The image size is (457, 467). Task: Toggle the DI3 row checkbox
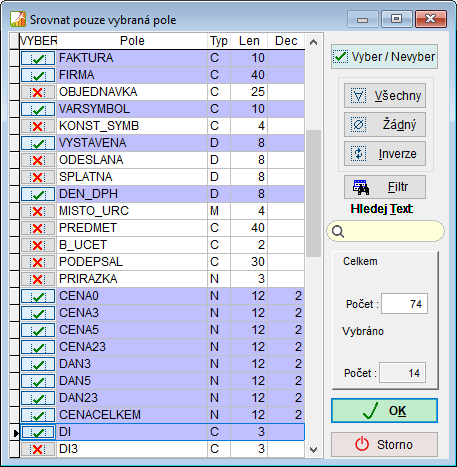(38, 449)
